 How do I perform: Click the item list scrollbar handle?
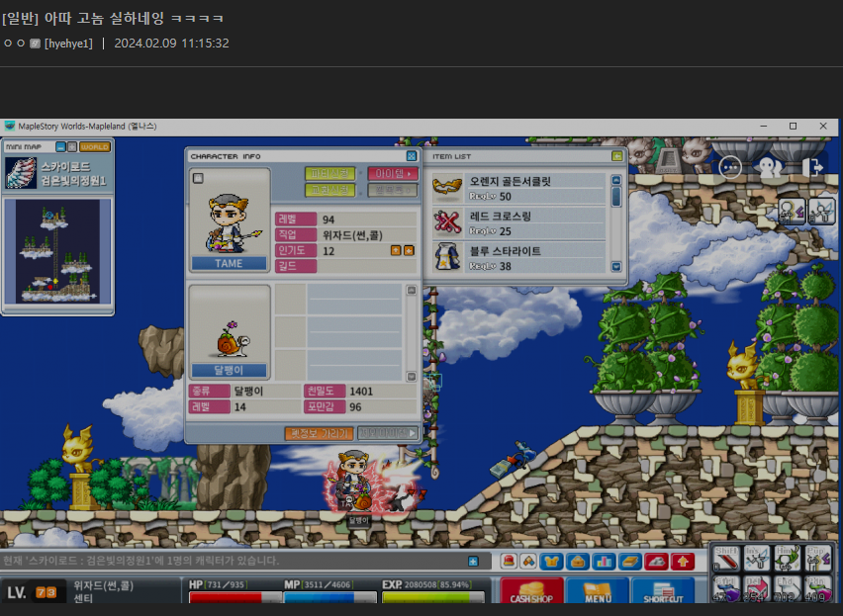(x=616, y=197)
